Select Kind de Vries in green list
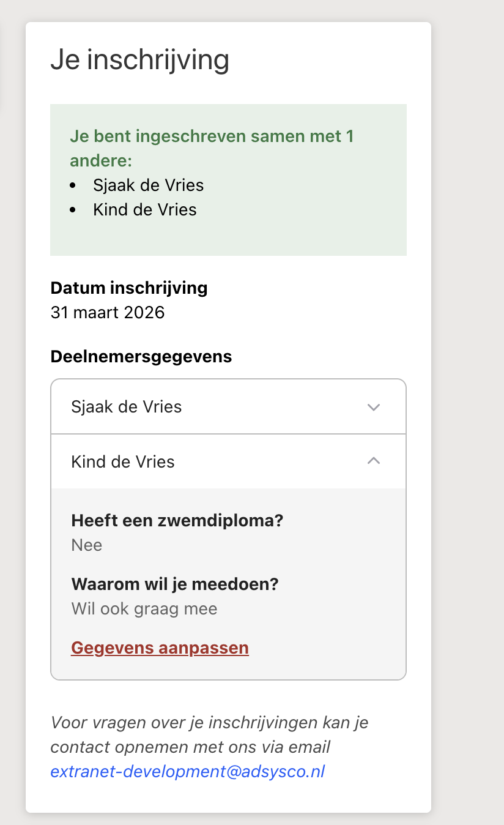Viewport: 504px width, 825px height. (x=145, y=209)
